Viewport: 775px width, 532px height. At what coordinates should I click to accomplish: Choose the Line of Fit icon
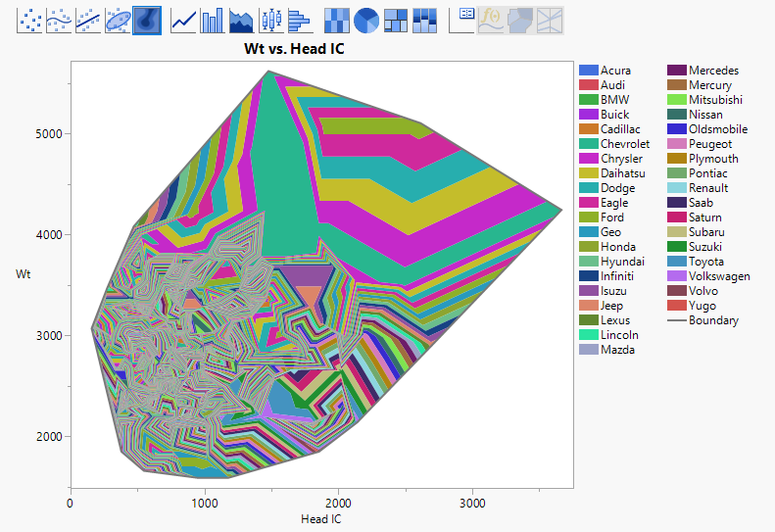coord(89,20)
